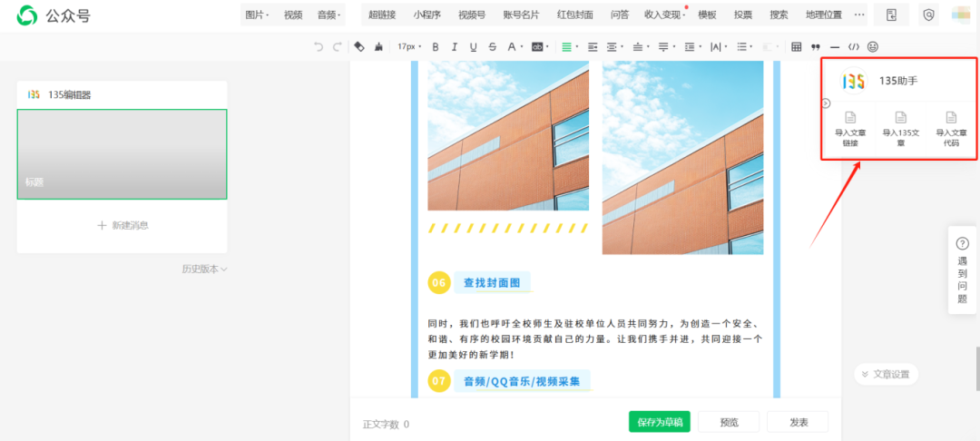Toggle italic formatting

pos(455,46)
